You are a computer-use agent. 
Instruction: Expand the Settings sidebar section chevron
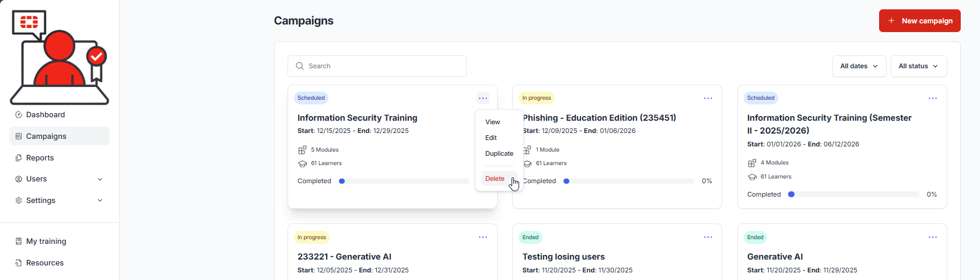pyautogui.click(x=100, y=201)
